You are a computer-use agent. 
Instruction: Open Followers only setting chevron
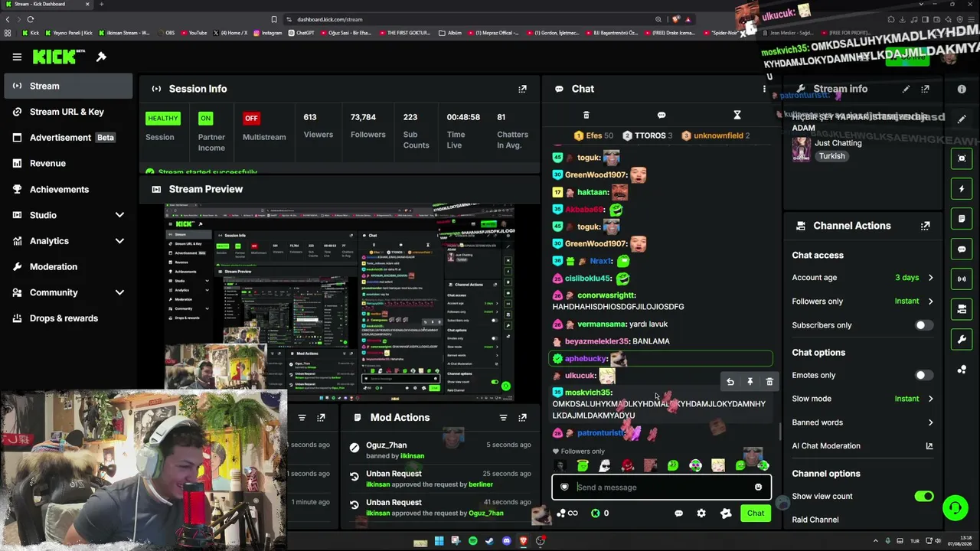930,302
